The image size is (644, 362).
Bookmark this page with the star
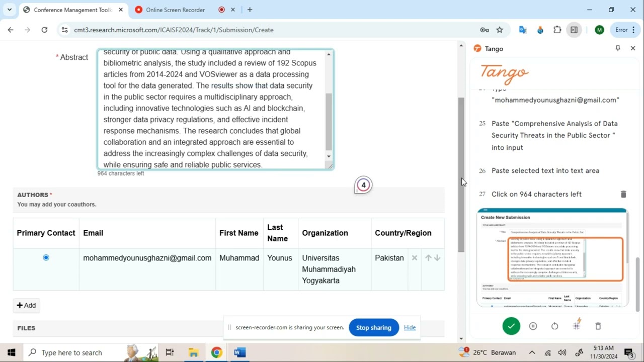point(500,30)
